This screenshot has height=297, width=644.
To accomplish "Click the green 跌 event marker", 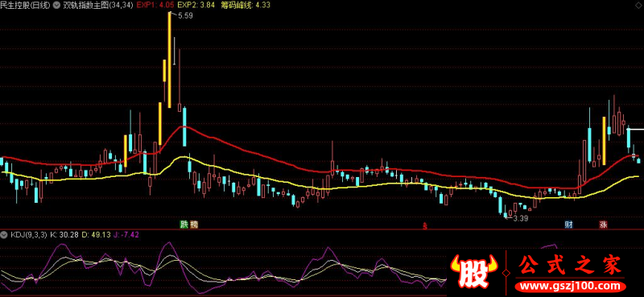I will [184, 225].
